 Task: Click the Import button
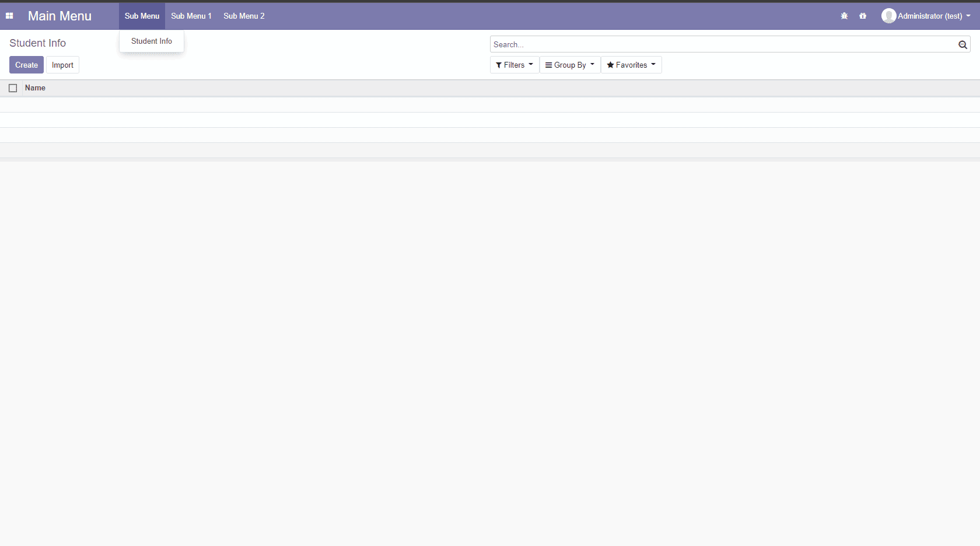[62, 65]
